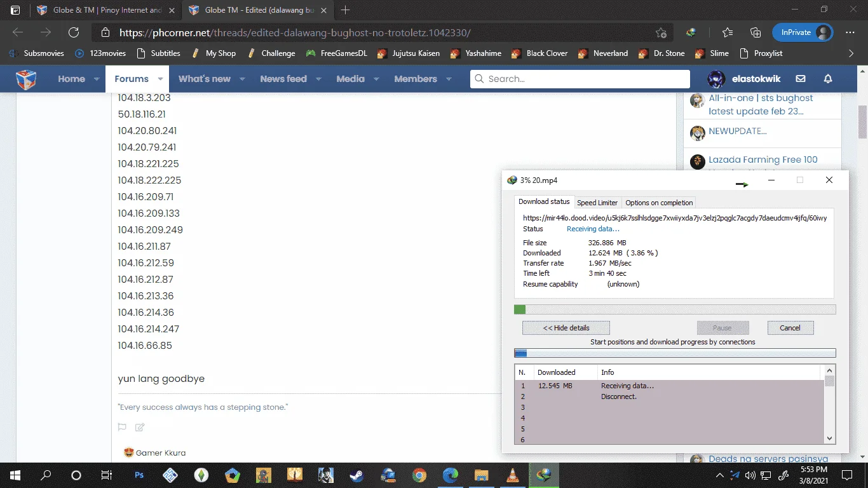Image resolution: width=868 pixels, height=488 pixels.
Task: Open a new browser tab with plus icon
Action: point(346,10)
